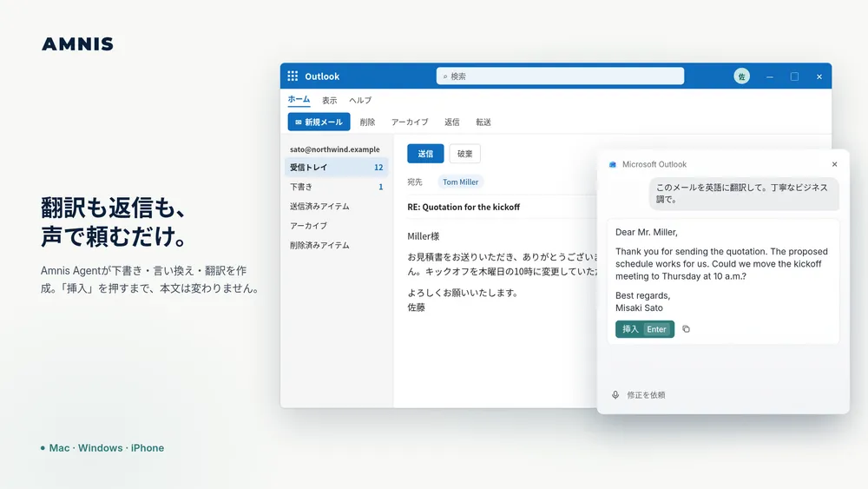Click 返信 in the toolbar
The height and width of the screenshot is (489, 868).
click(451, 122)
